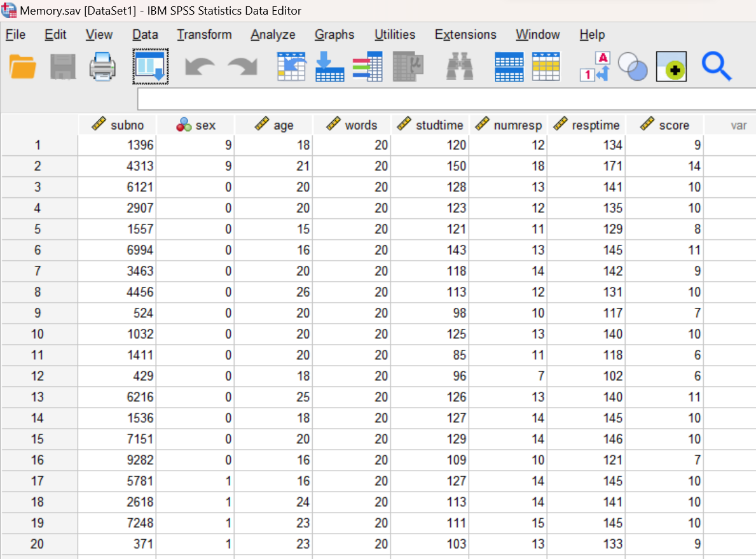Click resptime cell with value 102
This screenshot has width=756, height=559.
pyautogui.click(x=586, y=376)
